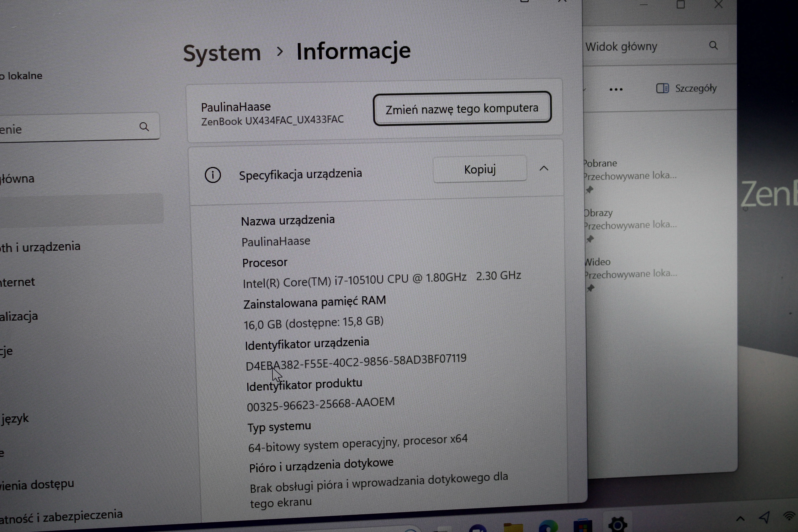Go back to System in the breadcrumb
798x532 pixels.
[222, 54]
